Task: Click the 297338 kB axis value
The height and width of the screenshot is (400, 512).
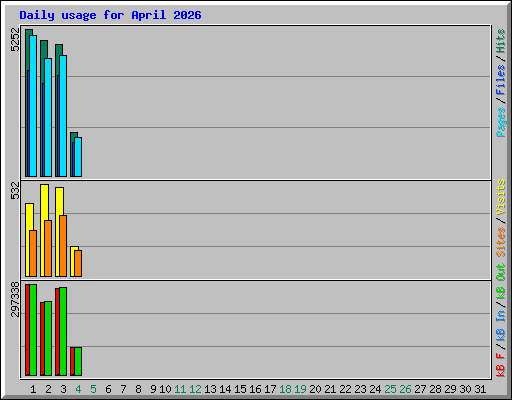Action: click(15, 299)
